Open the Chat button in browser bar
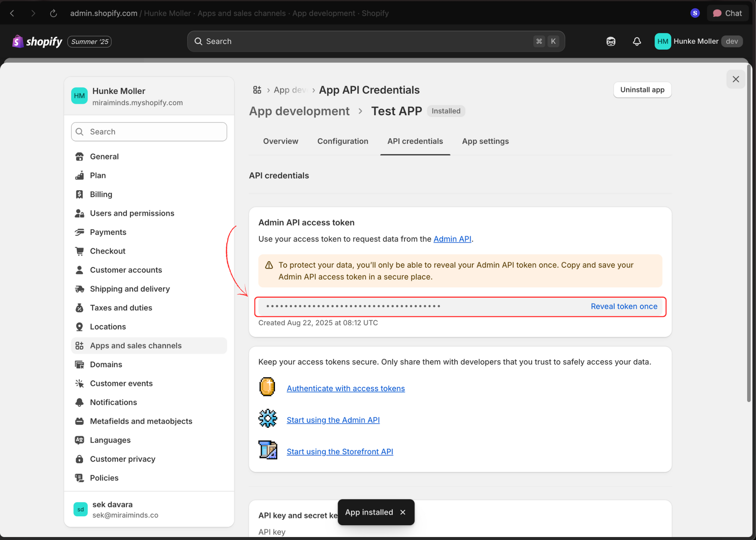 728,13
